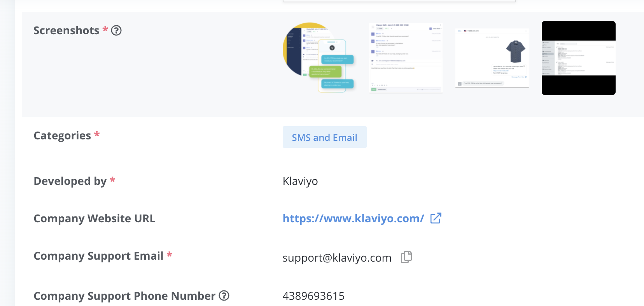This screenshot has width=644, height=306.
Task: Open the Company Support Phone Number help icon
Action: click(224, 295)
